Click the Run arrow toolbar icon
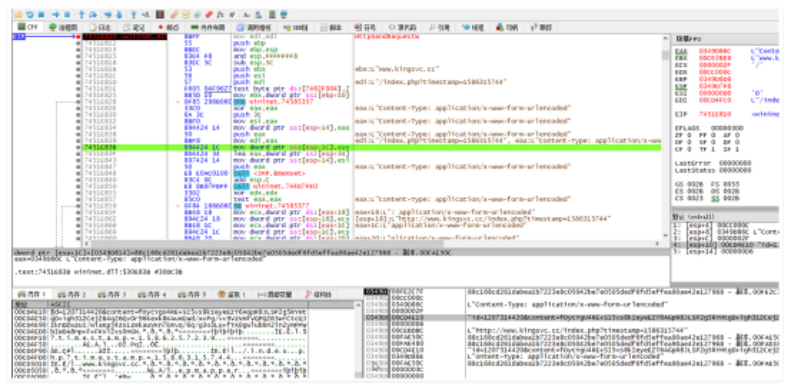Screen dimensions: 791x387 [55, 15]
